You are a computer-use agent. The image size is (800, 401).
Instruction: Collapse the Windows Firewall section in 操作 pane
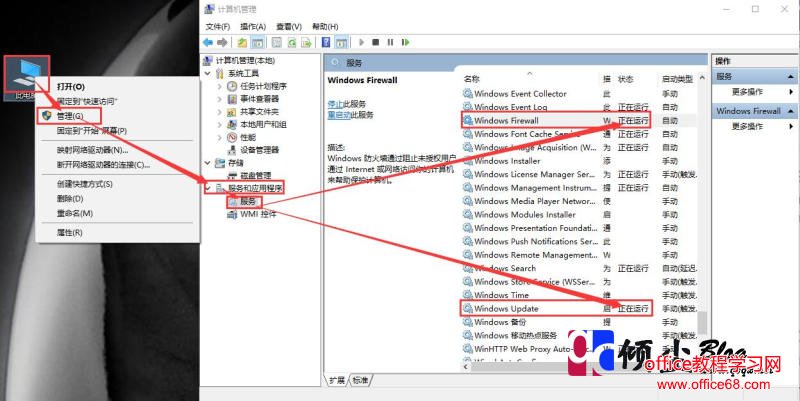(790, 111)
